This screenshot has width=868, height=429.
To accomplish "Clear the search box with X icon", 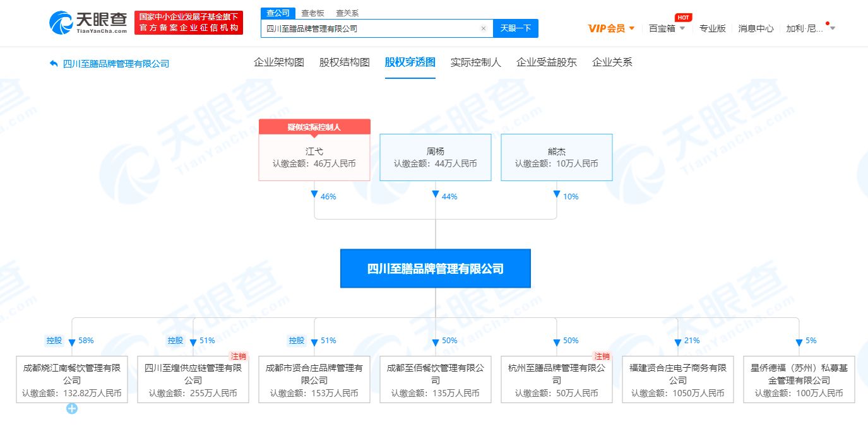I will 484,28.
